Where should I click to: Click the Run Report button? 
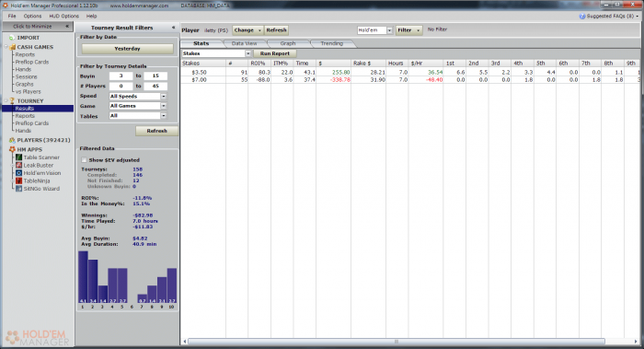point(275,53)
